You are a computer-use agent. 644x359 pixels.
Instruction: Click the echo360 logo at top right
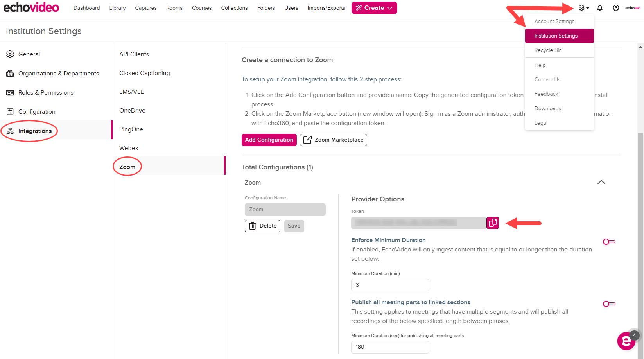[x=633, y=8]
